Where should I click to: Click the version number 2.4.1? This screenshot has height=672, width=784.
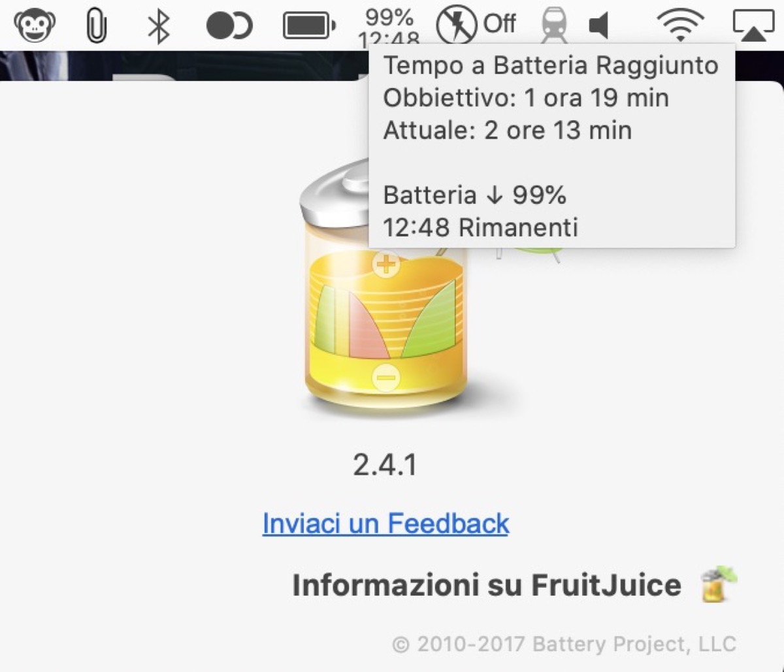385,465
